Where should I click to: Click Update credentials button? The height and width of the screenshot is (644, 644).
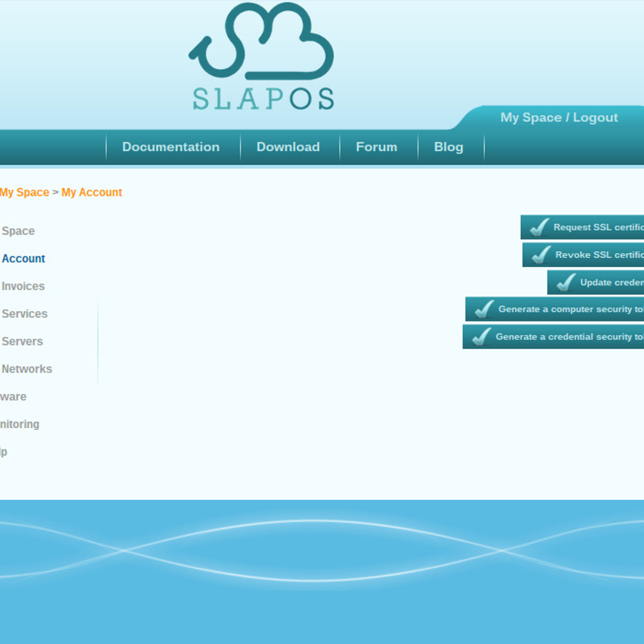[596, 283]
